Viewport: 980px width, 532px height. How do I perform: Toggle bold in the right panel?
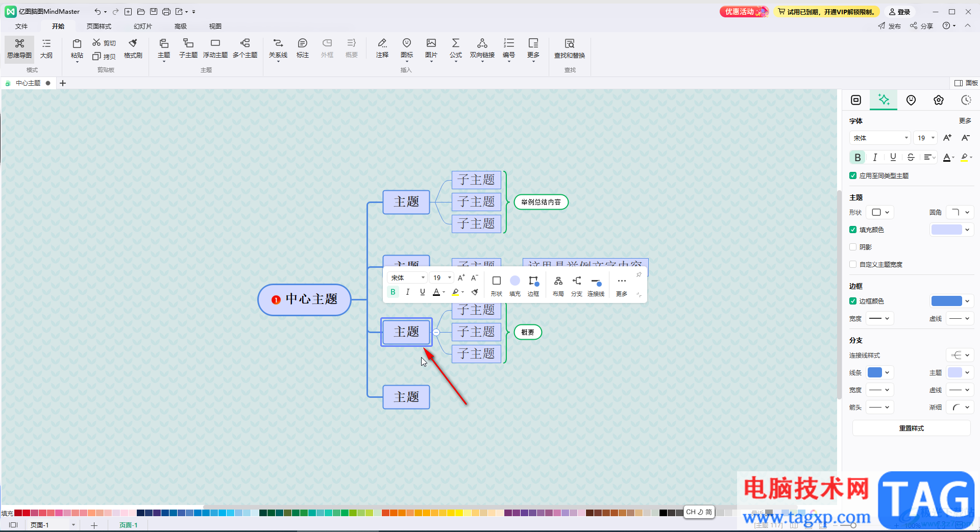coord(857,157)
